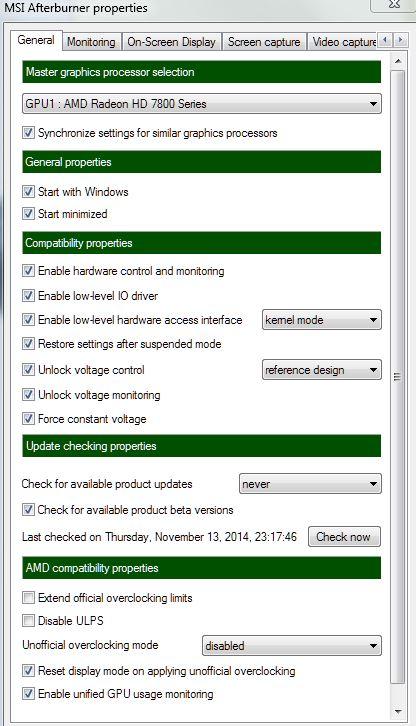416x726 pixels.
Task: Expand the Unofficial overclocking mode dropdown
Action: pos(291,645)
